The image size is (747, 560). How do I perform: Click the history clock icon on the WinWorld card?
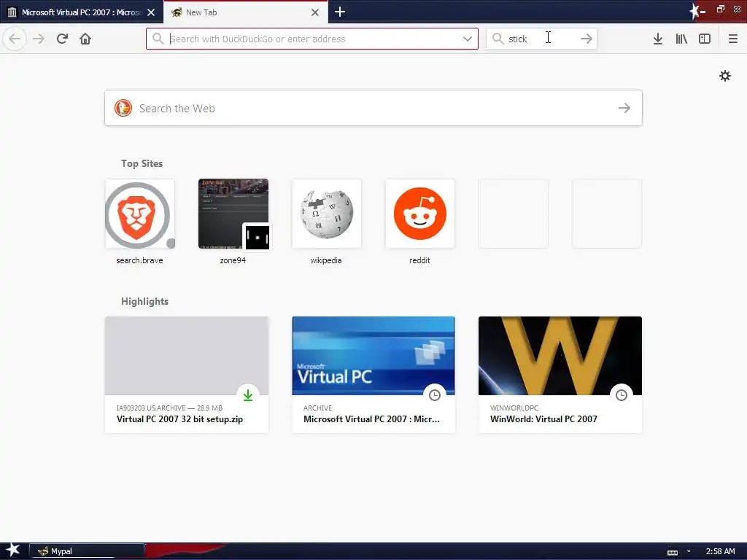coord(622,394)
